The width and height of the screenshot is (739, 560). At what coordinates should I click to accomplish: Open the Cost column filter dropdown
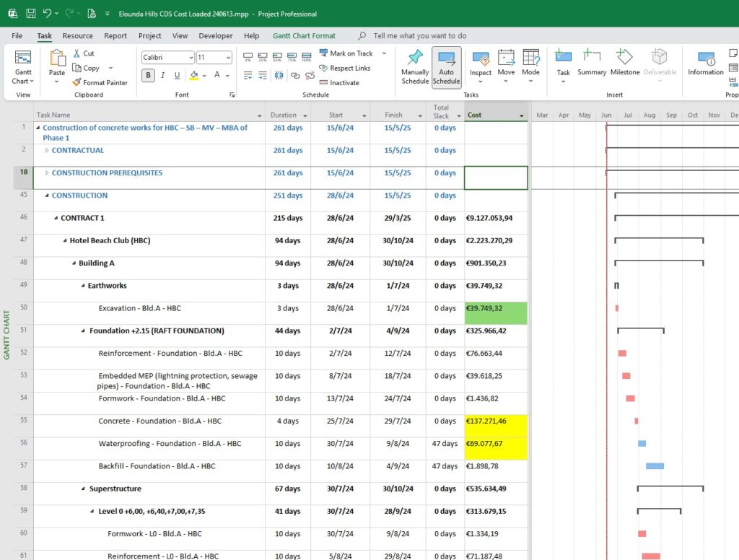(x=521, y=115)
